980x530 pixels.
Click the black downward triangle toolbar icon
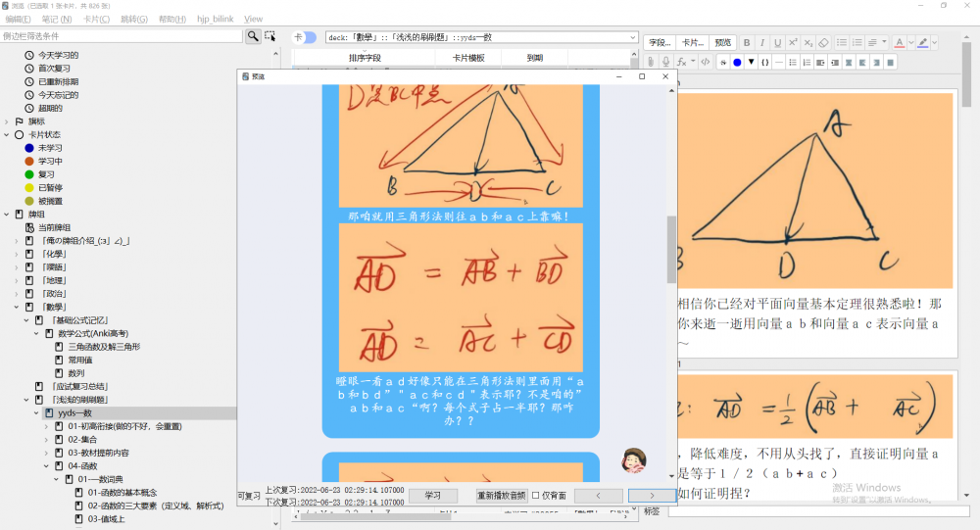[x=751, y=62]
